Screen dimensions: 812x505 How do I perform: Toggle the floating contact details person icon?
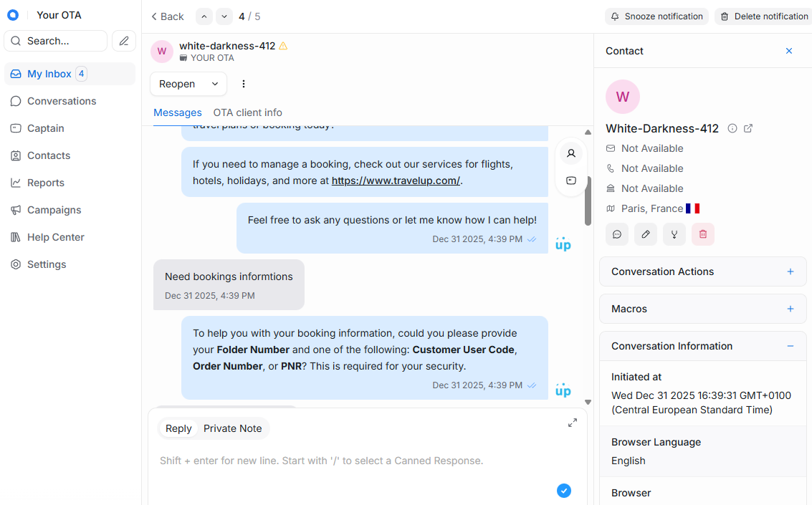click(571, 153)
